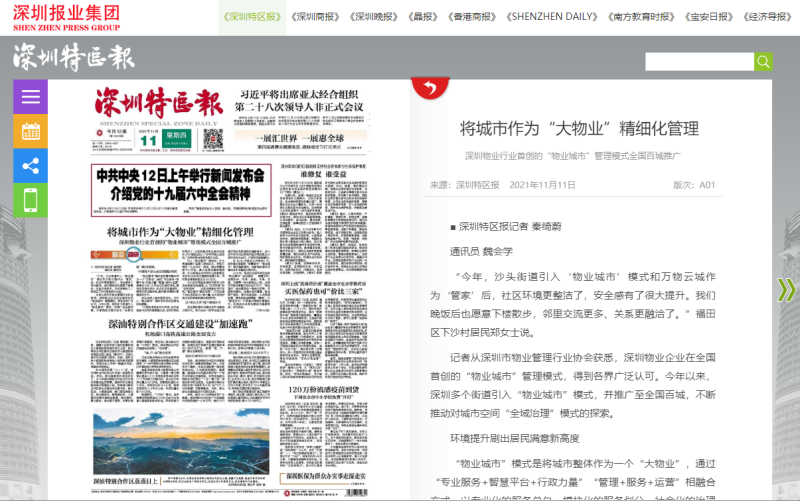The image size is (800, 501).
Task: Click the date box showing 11
Action: [x=148, y=140]
